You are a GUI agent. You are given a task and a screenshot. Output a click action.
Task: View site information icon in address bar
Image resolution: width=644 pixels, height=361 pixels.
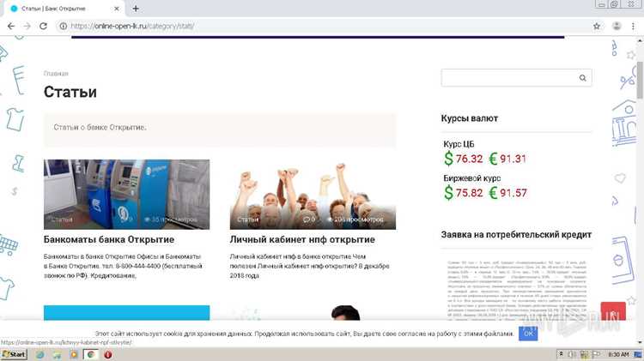(64, 26)
